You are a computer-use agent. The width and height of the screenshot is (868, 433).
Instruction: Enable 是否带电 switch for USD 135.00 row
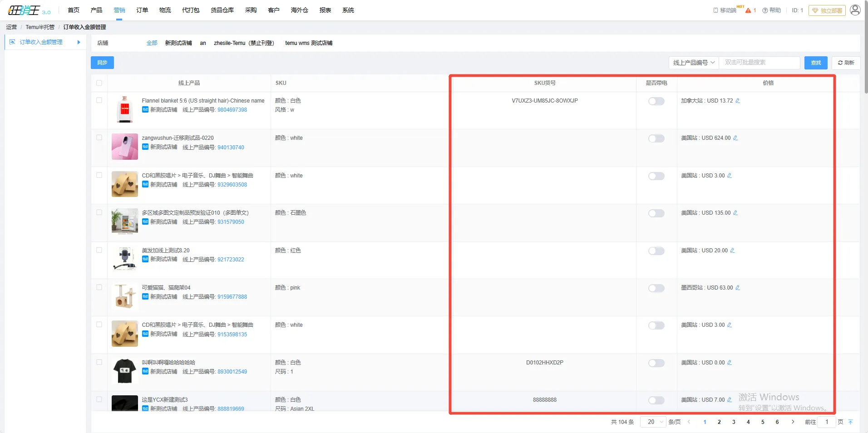coord(656,213)
